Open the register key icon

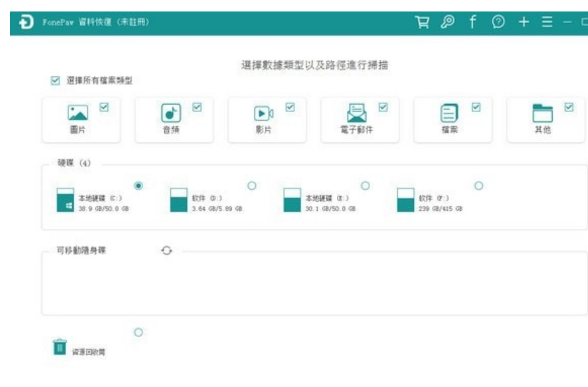click(447, 22)
